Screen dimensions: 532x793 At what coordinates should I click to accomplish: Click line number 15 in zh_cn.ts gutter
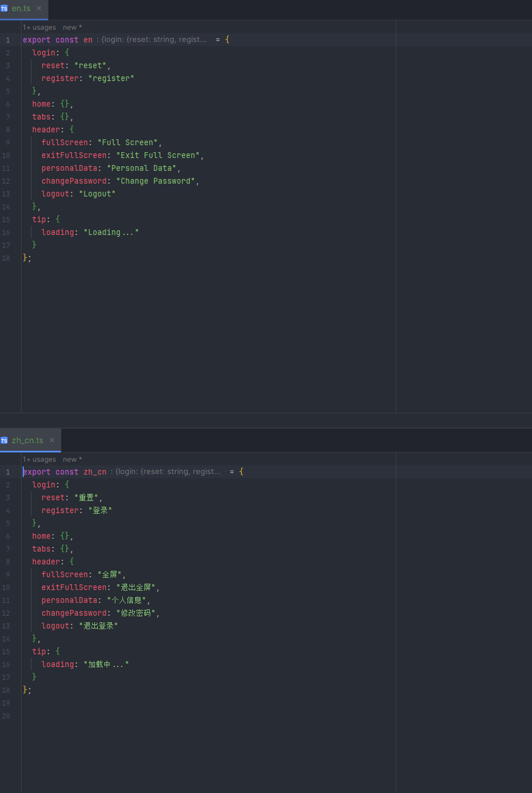[x=6, y=651]
